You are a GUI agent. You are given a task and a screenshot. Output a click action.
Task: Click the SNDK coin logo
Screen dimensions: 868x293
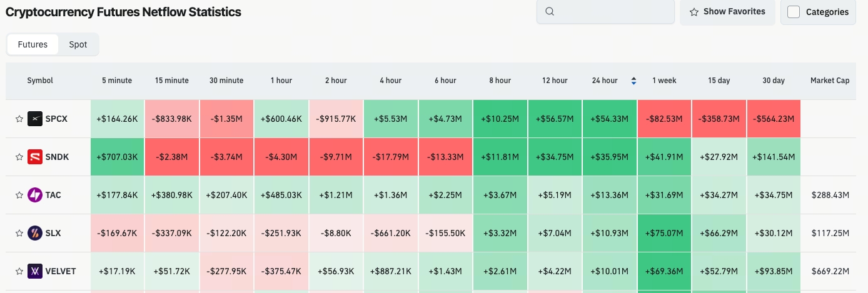[x=35, y=157]
